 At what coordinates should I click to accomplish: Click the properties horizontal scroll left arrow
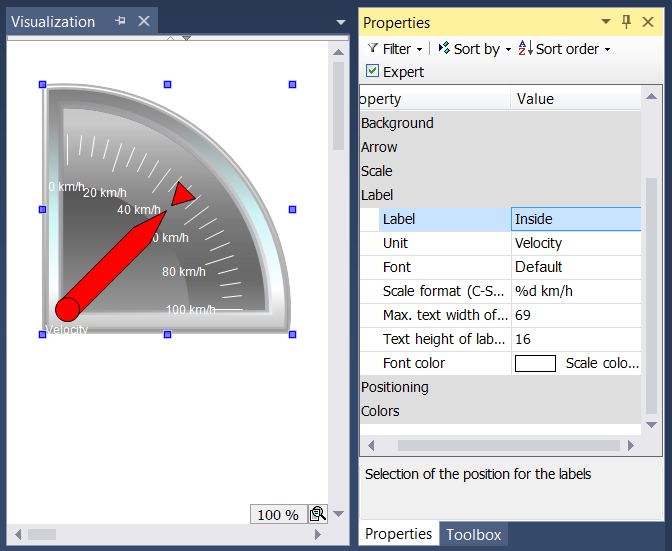371,446
